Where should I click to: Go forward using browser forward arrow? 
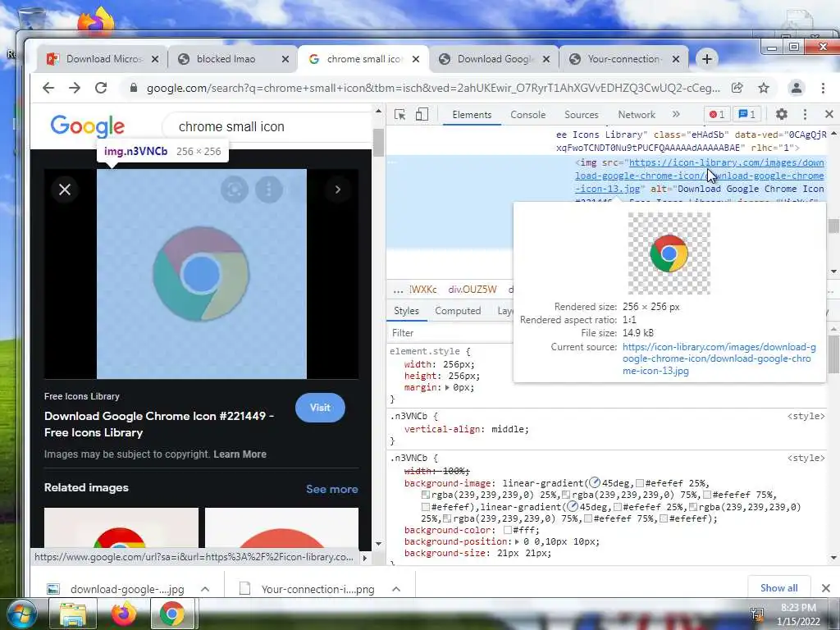75,88
